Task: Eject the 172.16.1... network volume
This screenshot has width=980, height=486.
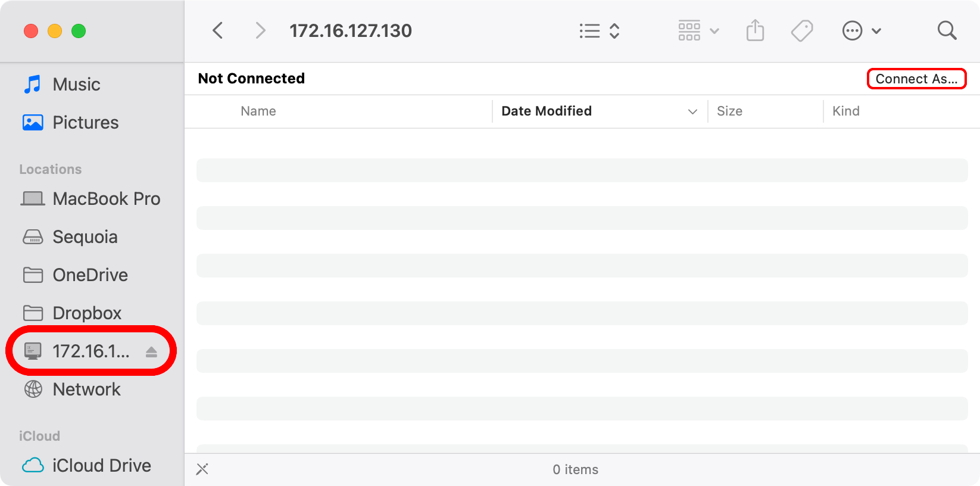Action: (151, 351)
